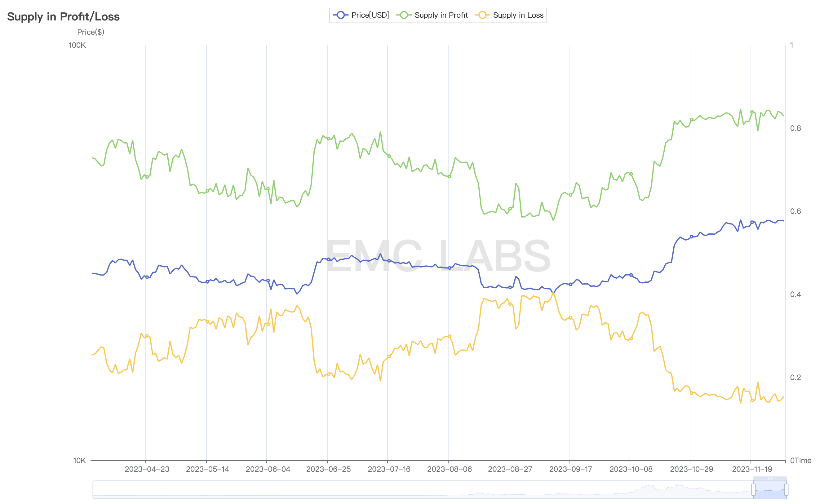Screen dimensions: 824x504
Task: Toggle the Price[USD] series in legend
Action: (x=361, y=15)
